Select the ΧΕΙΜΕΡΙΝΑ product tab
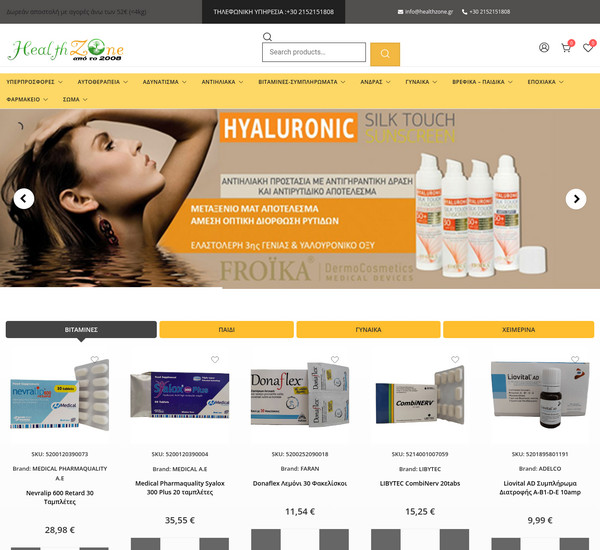This screenshot has width=600, height=550. click(x=518, y=330)
